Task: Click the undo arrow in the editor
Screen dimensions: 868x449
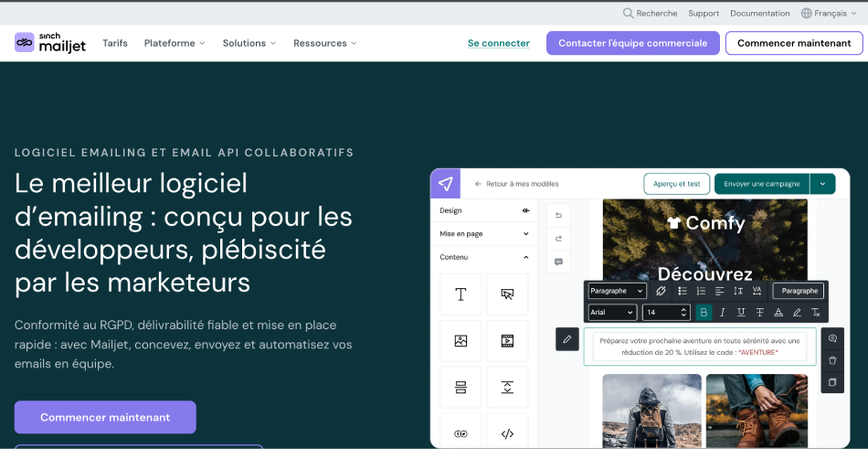Action: pos(558,216)
